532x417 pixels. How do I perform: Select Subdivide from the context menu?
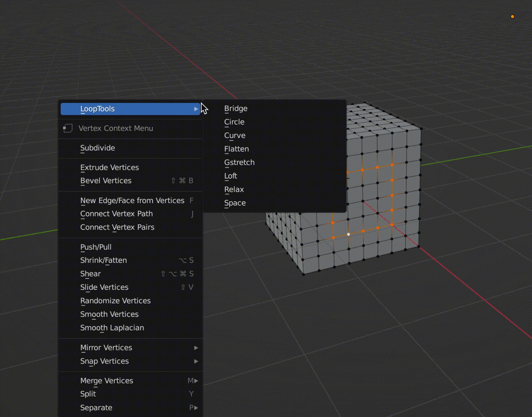point(98,148)
